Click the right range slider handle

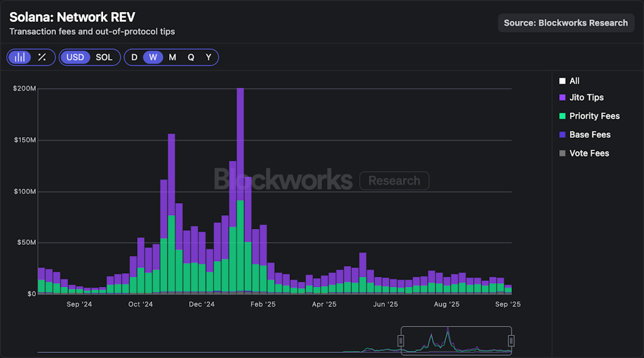(511, 340)
